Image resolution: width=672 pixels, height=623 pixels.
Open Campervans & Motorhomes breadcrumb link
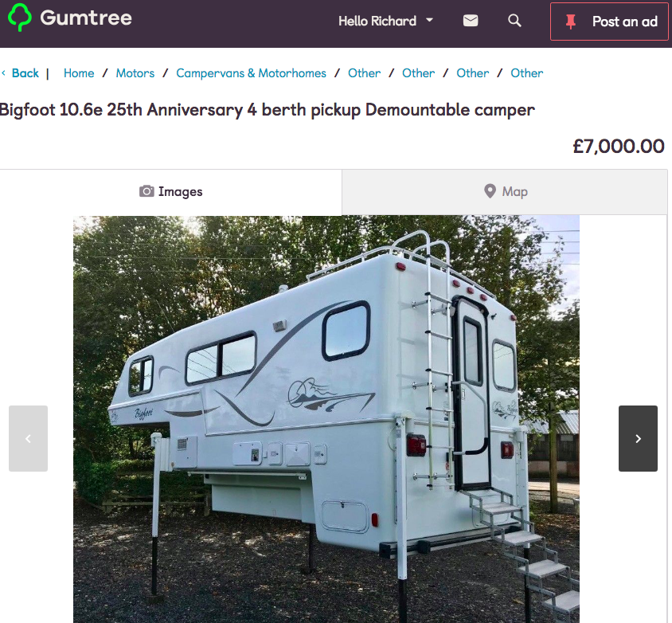click(251, 72)
